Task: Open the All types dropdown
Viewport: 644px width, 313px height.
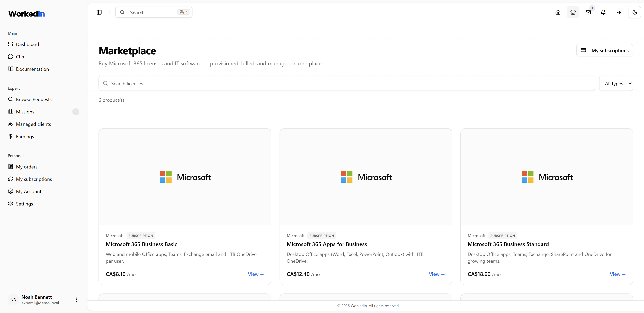Action: [x=616, y=83]
